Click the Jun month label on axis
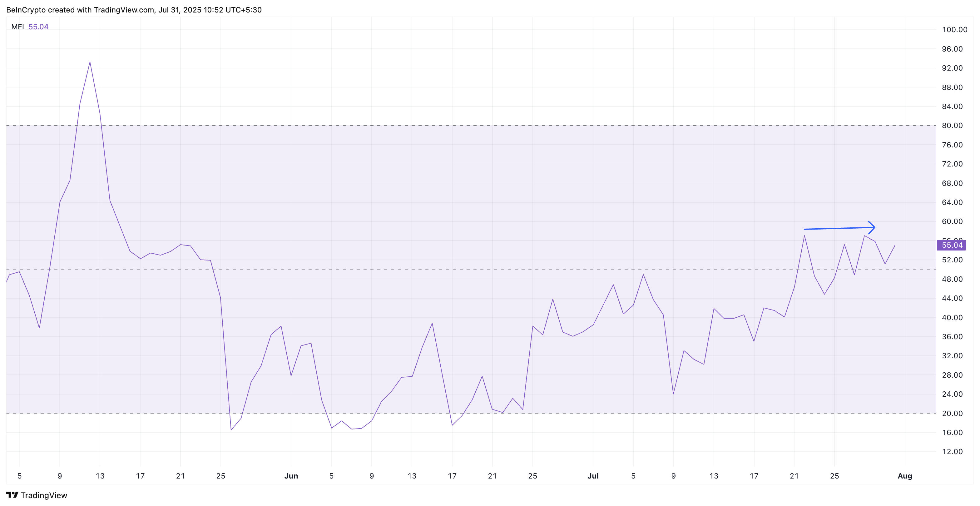980x506 pixels. [291, 476]
